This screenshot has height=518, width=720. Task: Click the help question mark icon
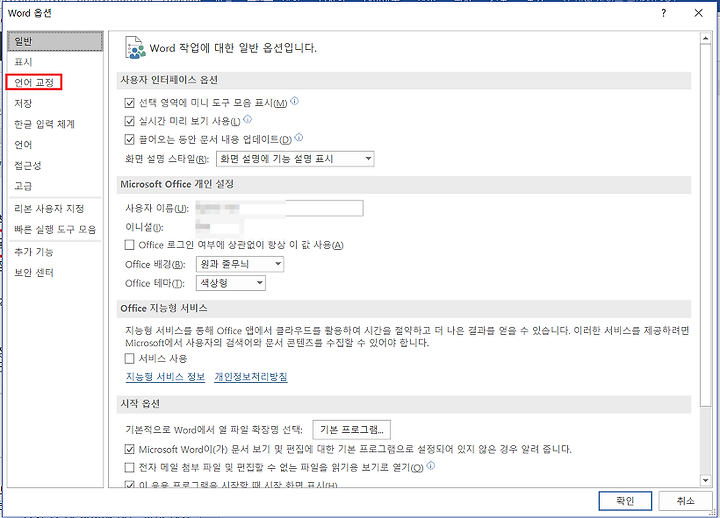click(x=664, y=13)
